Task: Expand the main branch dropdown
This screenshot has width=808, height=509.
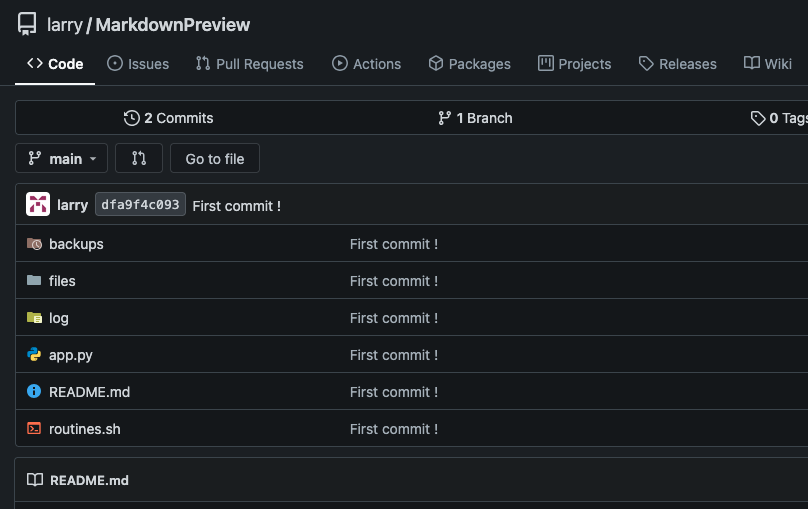Action: 61,158
